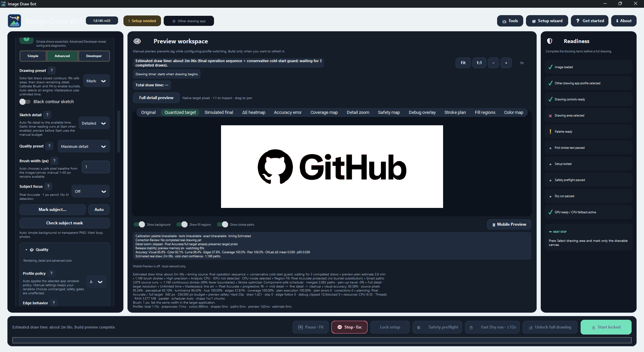Toggle Show stroke paths switch
644x352 pixels.
[222, 224]
